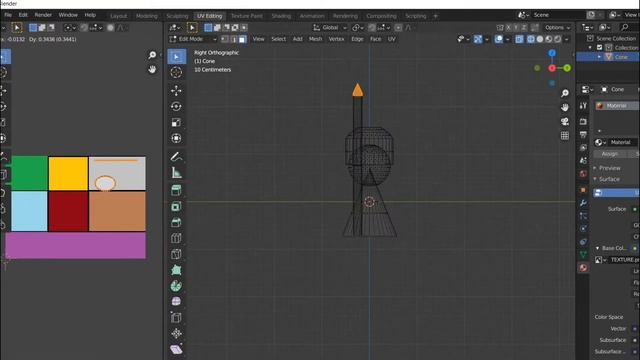The height and width of the screenshot is (360, 640).
Task: Toggle camera view in 3D viewport
Action: (x=565, y=122)
